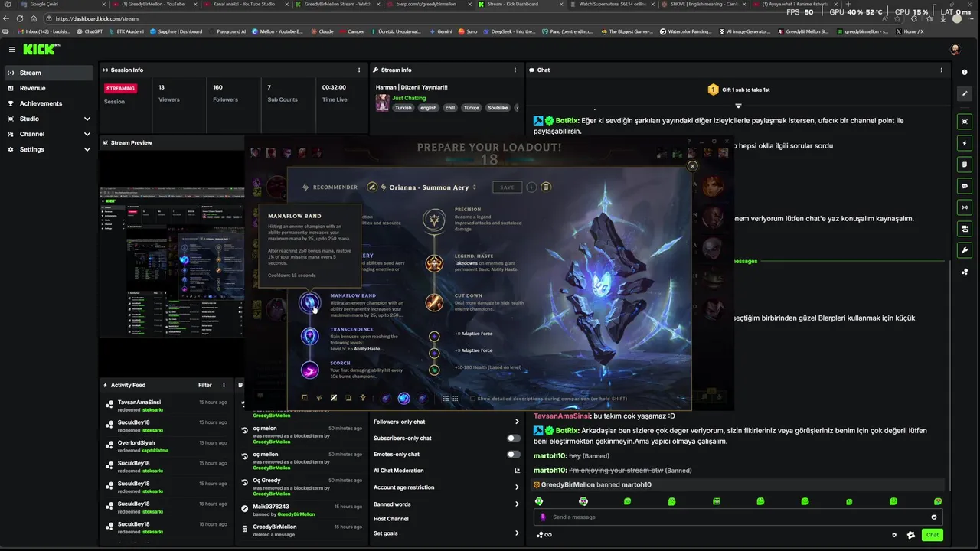Click the pencil edit icon in right sidebar
This screenshot has height=551, width=980.
click(965, 93)
